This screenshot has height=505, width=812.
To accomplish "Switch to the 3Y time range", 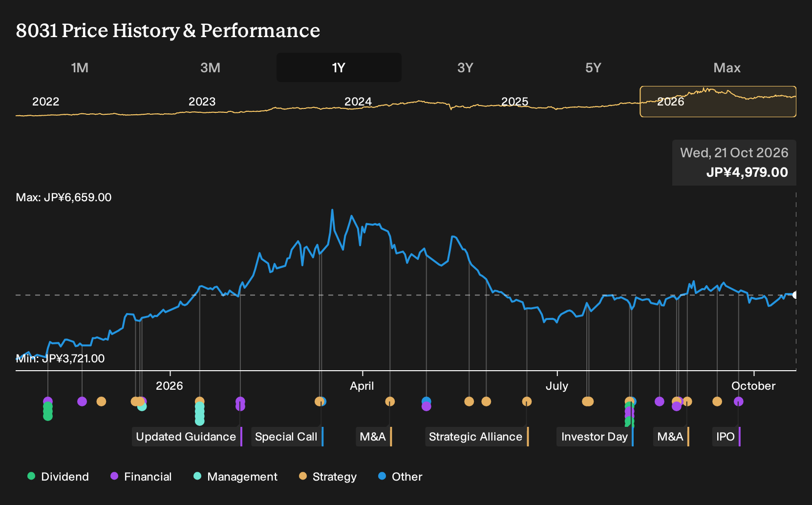I will click(465, 67).
